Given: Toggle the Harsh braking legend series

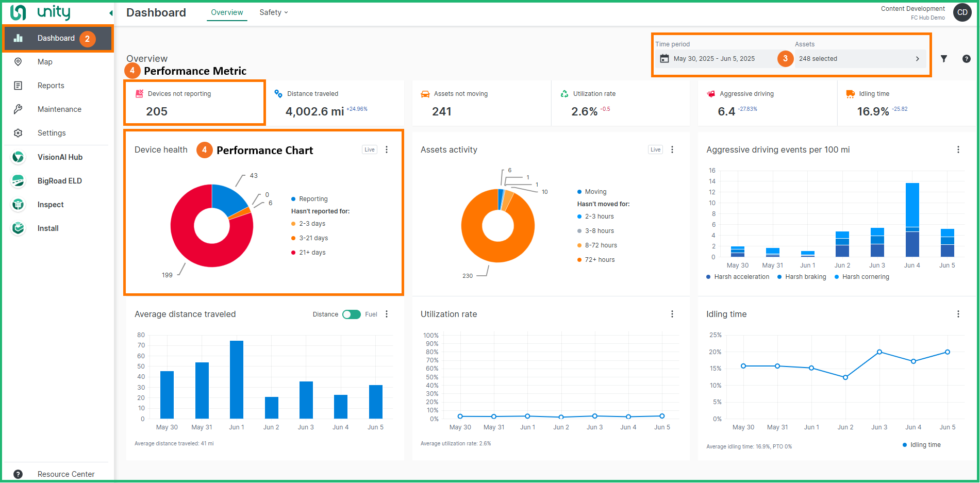Looking at the screenshot, I should pyautogui.click(x=802, y=277).
